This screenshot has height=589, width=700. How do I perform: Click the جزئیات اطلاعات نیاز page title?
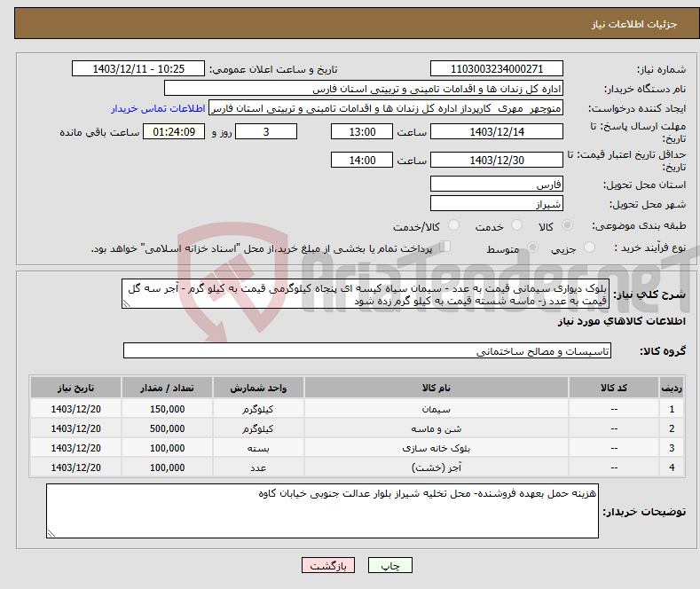[634, 24]
